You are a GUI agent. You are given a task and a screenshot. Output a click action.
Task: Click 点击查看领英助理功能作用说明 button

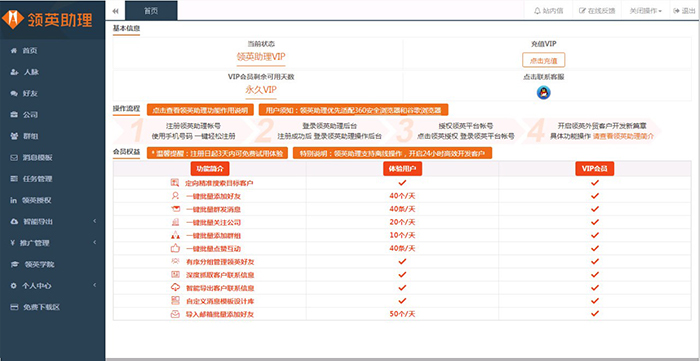pyautogui.click(x=200, y=110)
